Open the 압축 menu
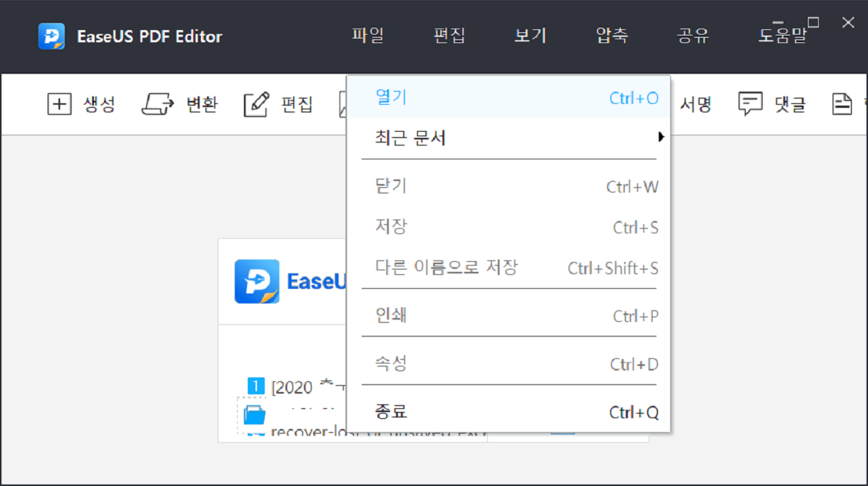 [x=612, y=35]
